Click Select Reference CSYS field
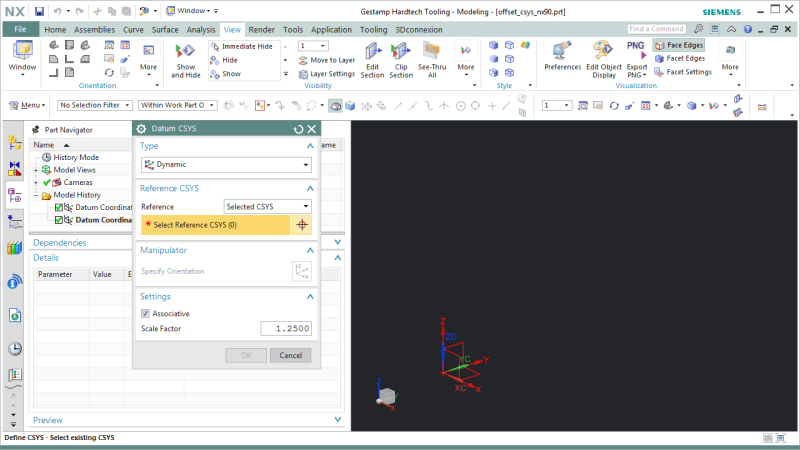 tap(216, 225)
